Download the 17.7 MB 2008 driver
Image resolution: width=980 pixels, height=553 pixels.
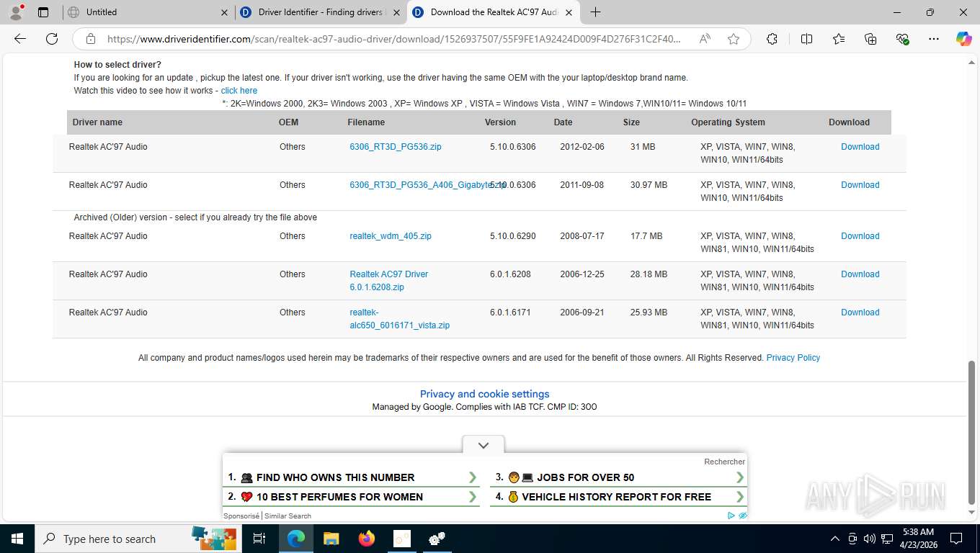tap(860, 236)
